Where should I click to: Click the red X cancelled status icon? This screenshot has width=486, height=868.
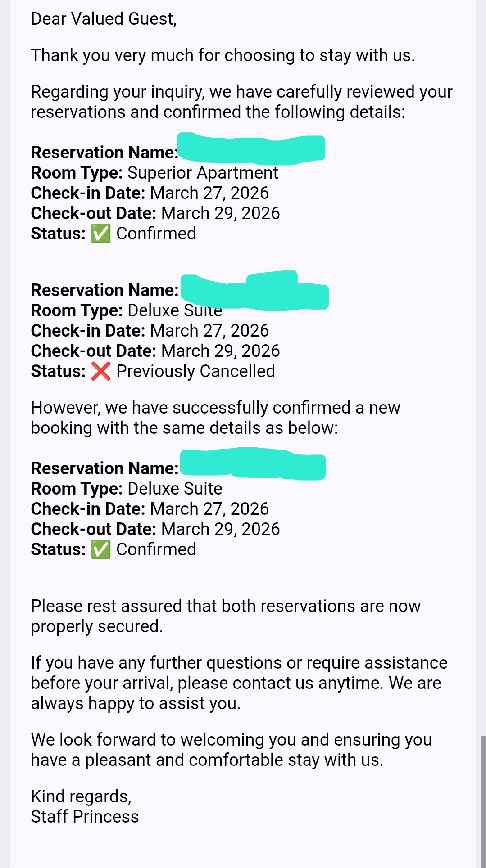pyautogui.click(x=101, y=372)
